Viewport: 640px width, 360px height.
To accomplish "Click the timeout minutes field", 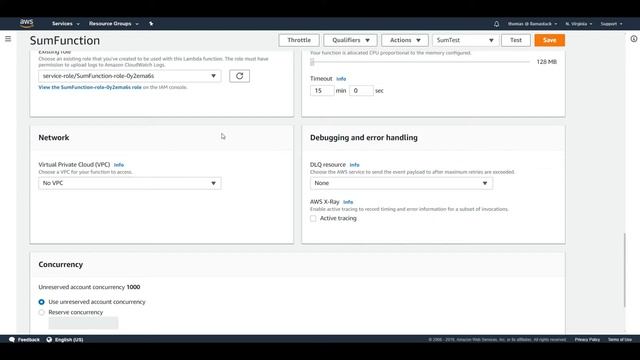I will click(x=322, y=91).
